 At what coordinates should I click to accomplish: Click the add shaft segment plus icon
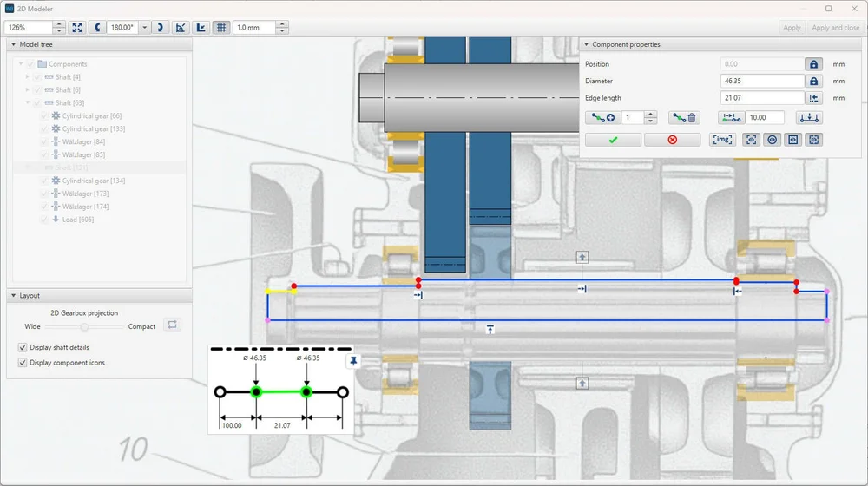(x=602, y=117)
